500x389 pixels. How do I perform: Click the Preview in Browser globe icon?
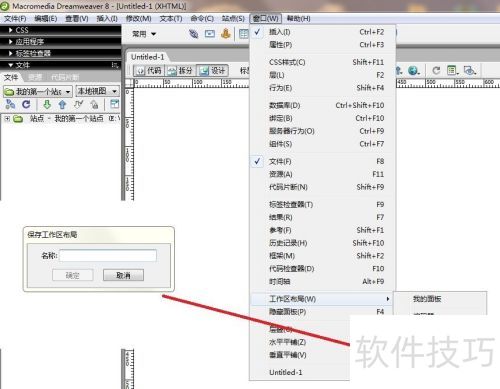(414, 70)
